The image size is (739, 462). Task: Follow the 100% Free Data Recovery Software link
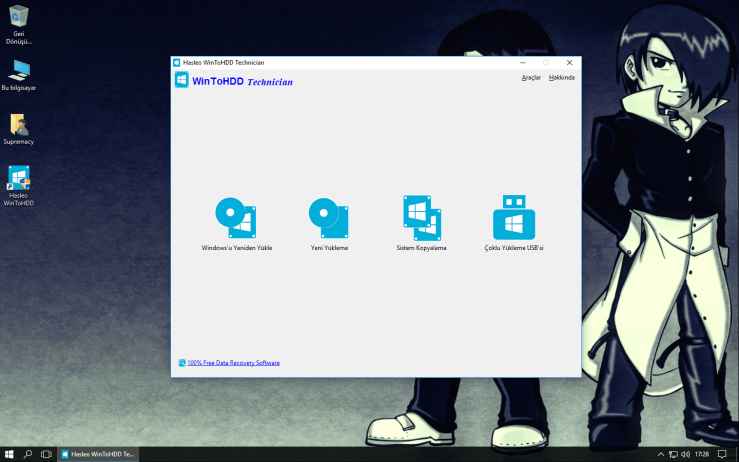point(233,363)
